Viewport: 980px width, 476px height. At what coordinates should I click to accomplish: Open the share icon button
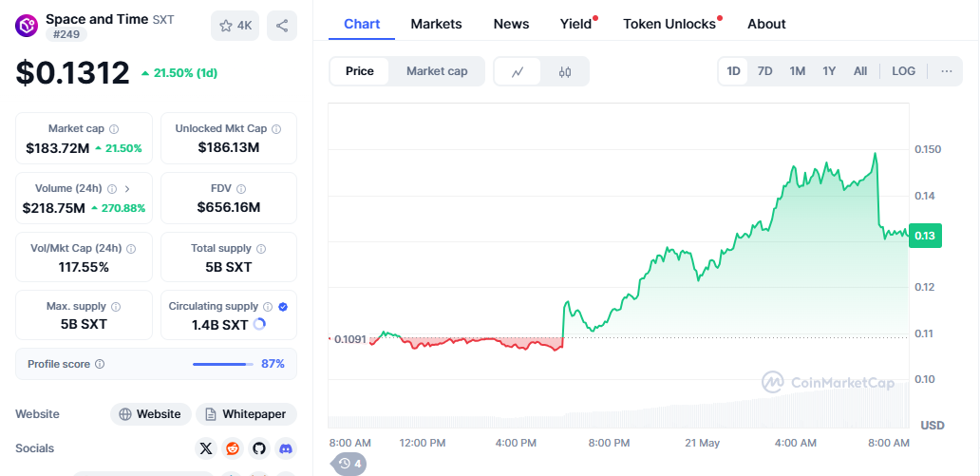[x=282, y=26]
